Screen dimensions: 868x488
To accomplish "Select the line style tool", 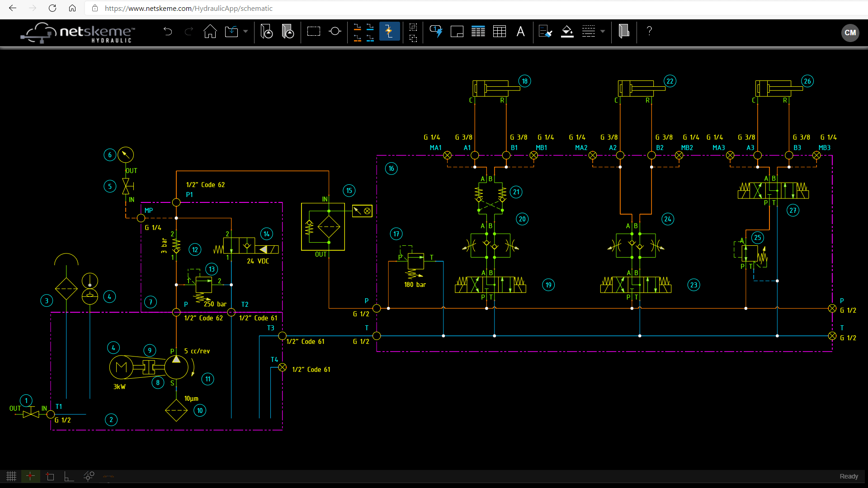I will [x=589, y=31].
